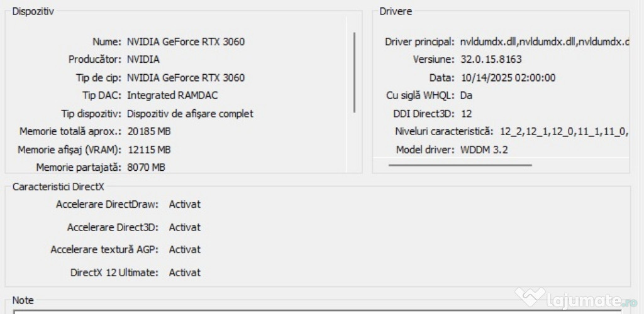Click the driver date 10/14/2025 value
The width and height of the screenshot is (644, 314).
coord(499,78)
